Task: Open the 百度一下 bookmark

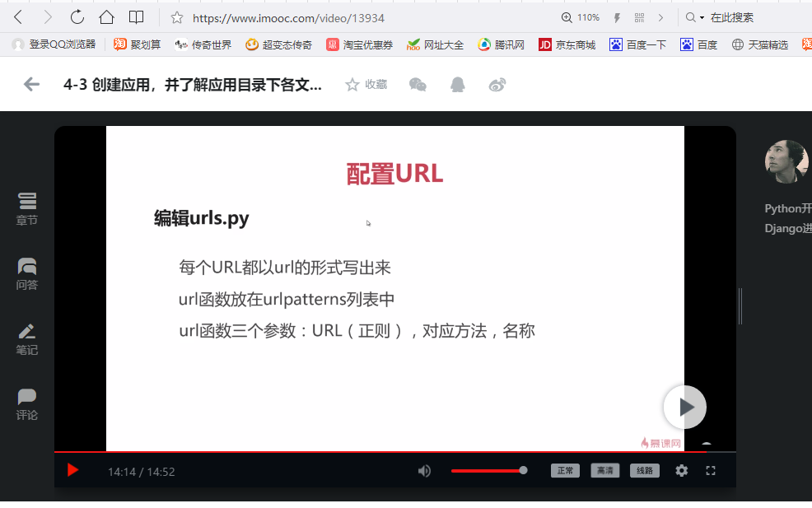Action: click(637, 44)
